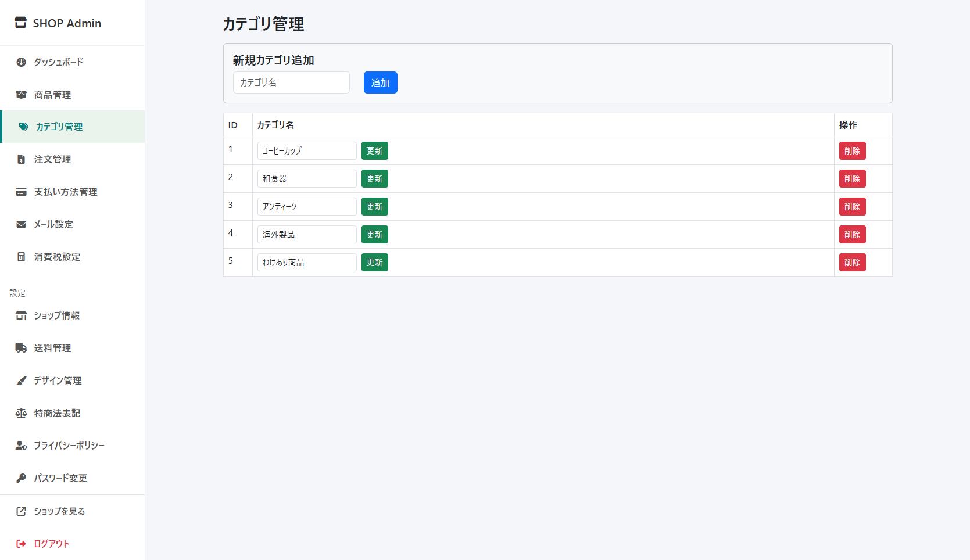Click the mail settings envelope icon
Viewport: 970px width, 560px height.
[22, 224]
